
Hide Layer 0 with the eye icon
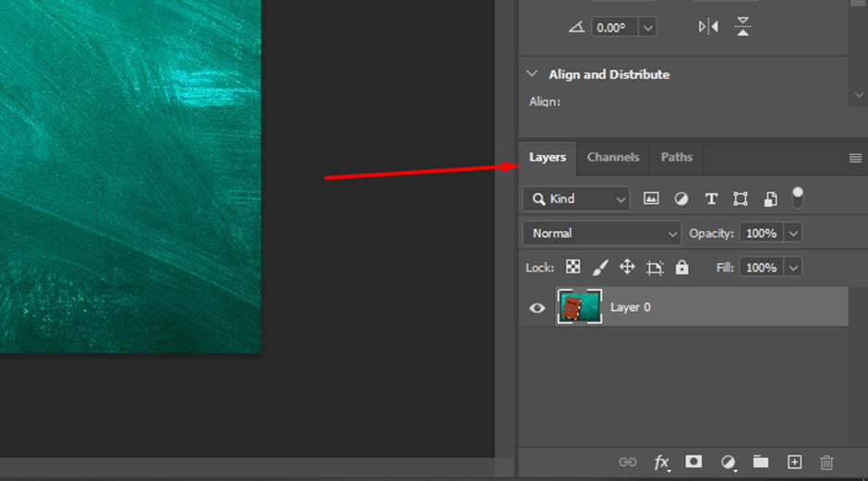(536, 307)
